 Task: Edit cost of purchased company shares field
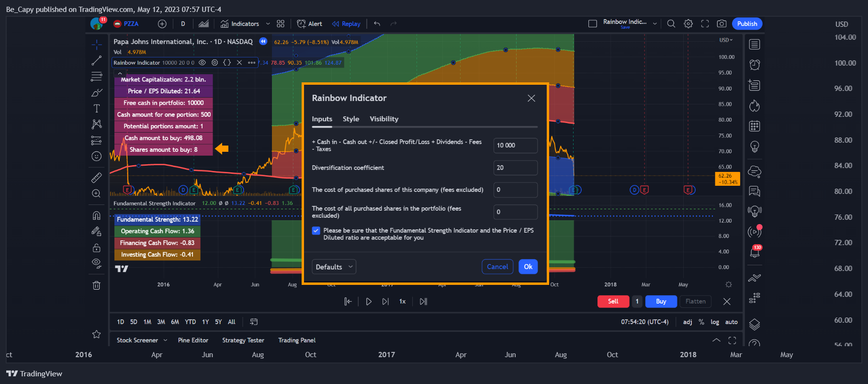pyautogui.click(x=516, y=190)
